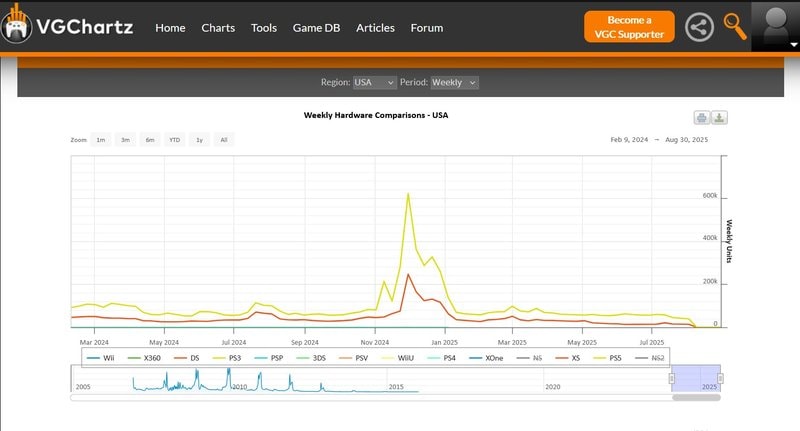Viewport: 800px width, 431px height.
Task: Download the chart using export icon
Action: pyautogui.click(x=719, y=118)
